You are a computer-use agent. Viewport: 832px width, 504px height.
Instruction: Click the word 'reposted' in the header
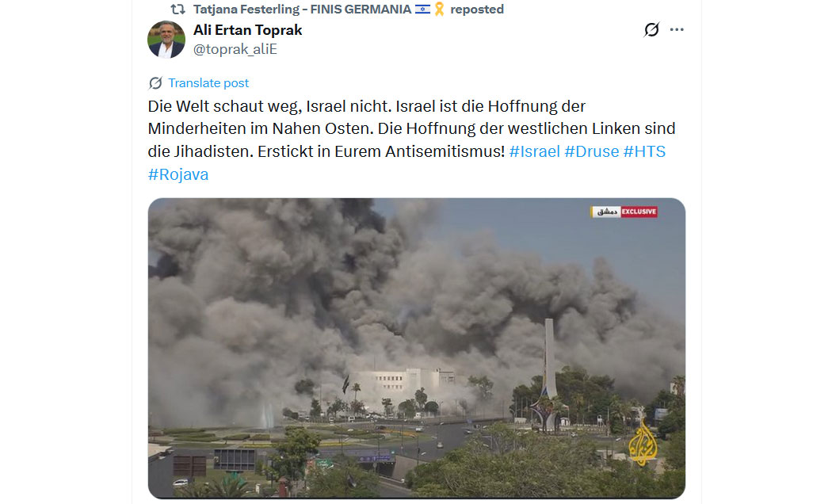pyautogui.click(x=477, y=9)
